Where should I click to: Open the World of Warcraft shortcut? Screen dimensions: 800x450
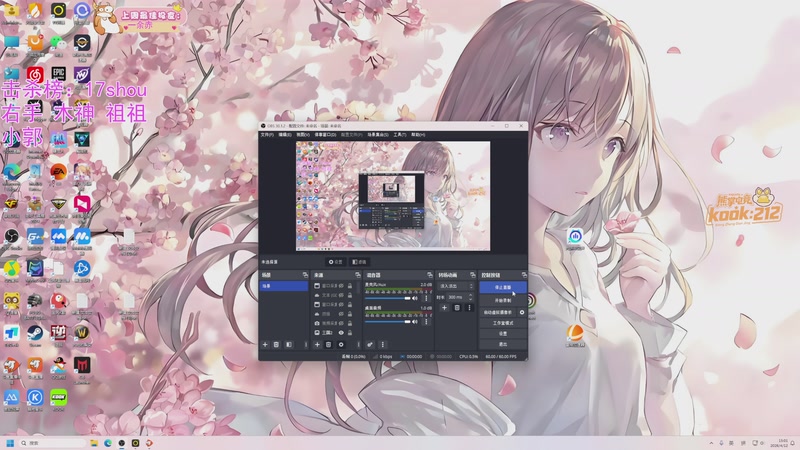click(82, 333)
